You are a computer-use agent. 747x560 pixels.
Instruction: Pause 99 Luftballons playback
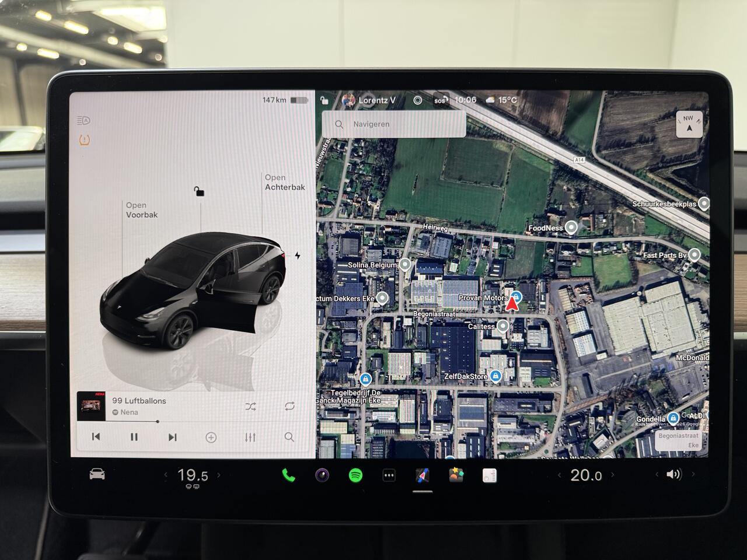pyautogui.click(x=134, y=437)
